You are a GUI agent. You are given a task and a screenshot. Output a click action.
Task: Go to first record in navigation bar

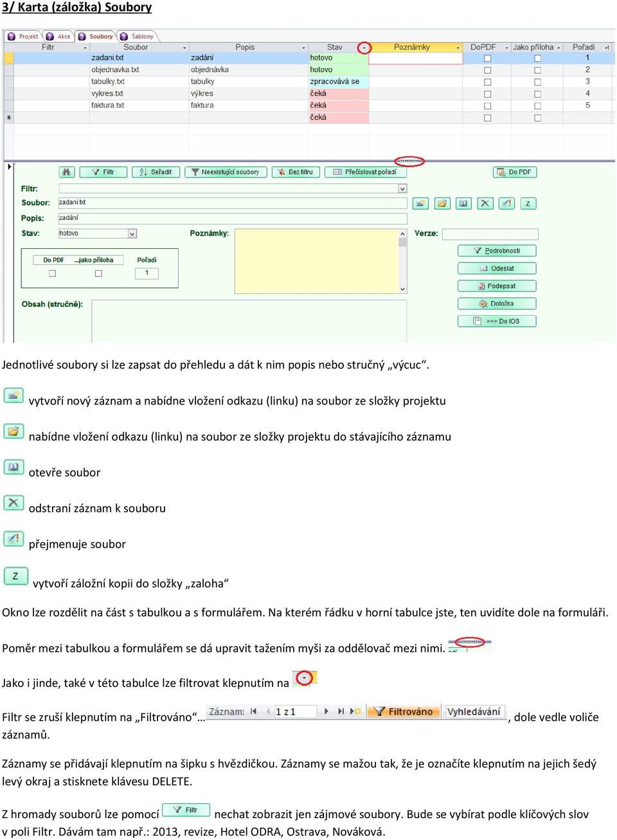(253, 711)
